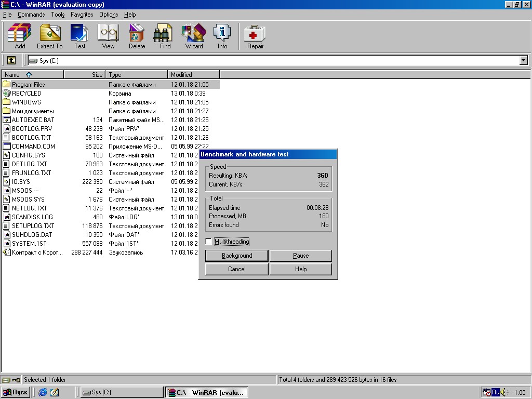Image resolution: width=532 pixels, height=399 pixels.
Task: Open the Commands menu
Action: coord(31,15)
